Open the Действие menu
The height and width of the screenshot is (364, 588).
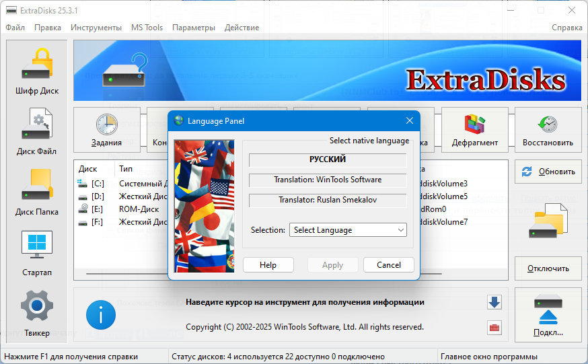pos(242,28)
